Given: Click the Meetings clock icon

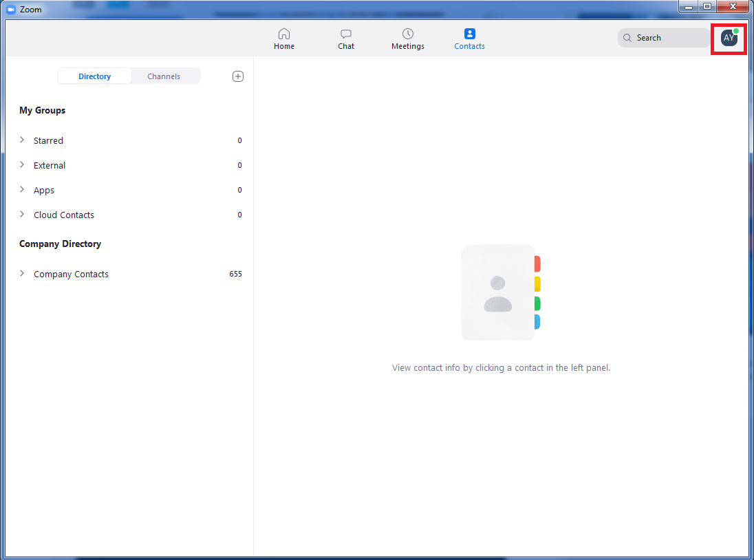Looking at the screenshot, I should tap(408, 34).
